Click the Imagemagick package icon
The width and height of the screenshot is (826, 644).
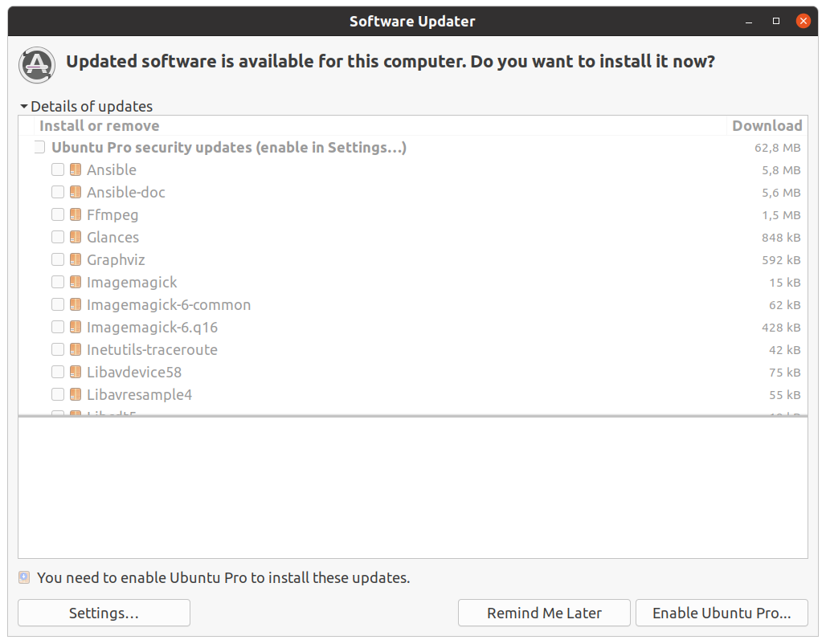click(76, 282)
